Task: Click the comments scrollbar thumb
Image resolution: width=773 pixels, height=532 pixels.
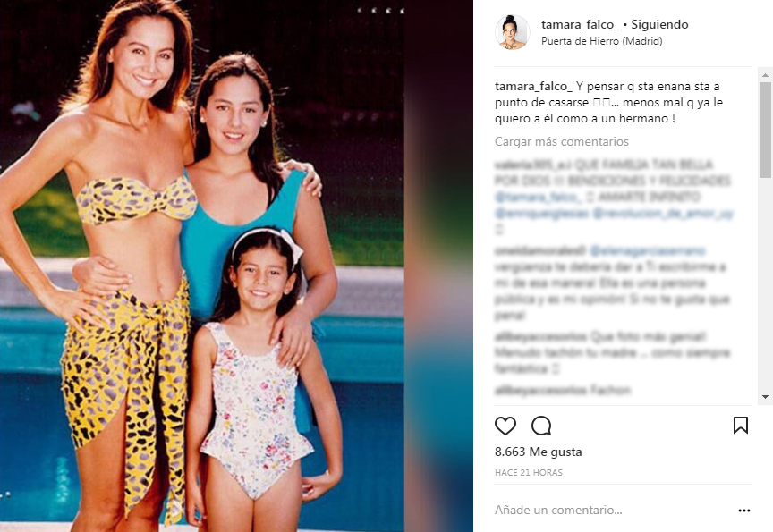Action: (x=765, y=130)
